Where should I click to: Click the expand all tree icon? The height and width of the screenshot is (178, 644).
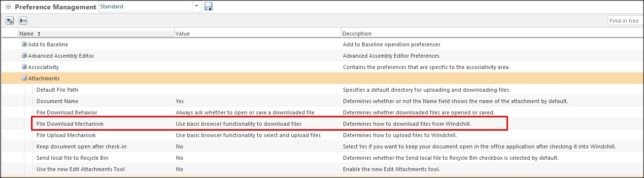click(x=10, y=21)
